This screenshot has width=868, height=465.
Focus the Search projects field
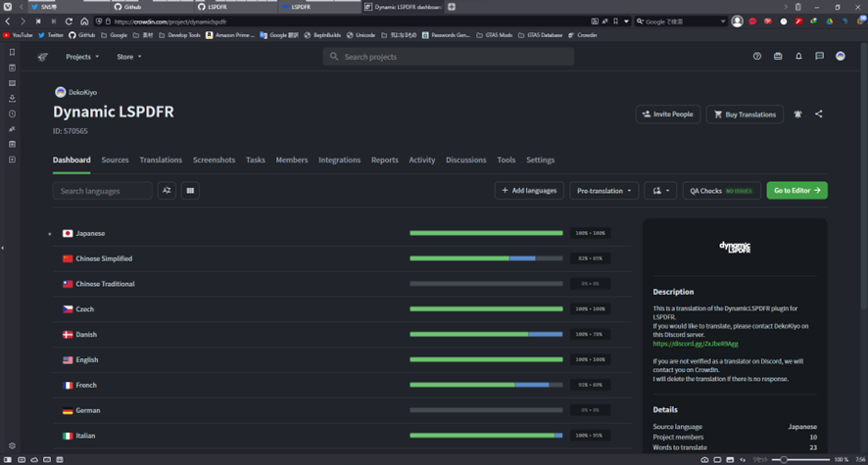coord(449,57)
